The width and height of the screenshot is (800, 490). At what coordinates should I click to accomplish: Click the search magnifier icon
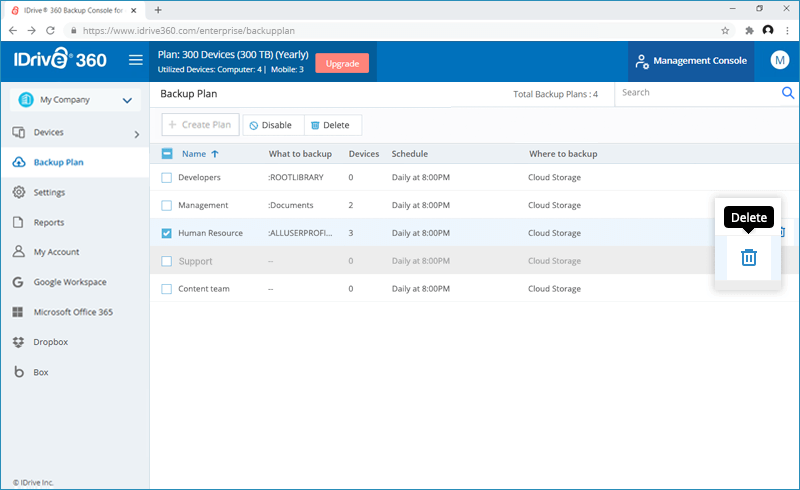[788, 93]
